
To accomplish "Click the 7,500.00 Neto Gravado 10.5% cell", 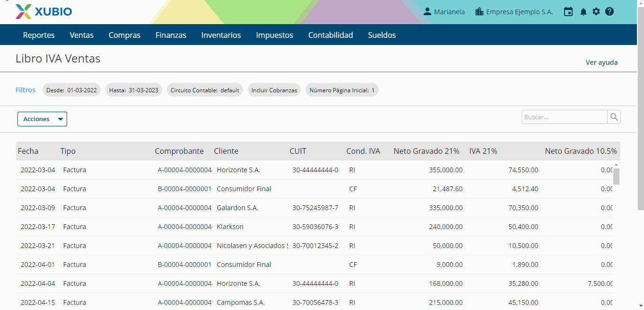I will point(600,283).
